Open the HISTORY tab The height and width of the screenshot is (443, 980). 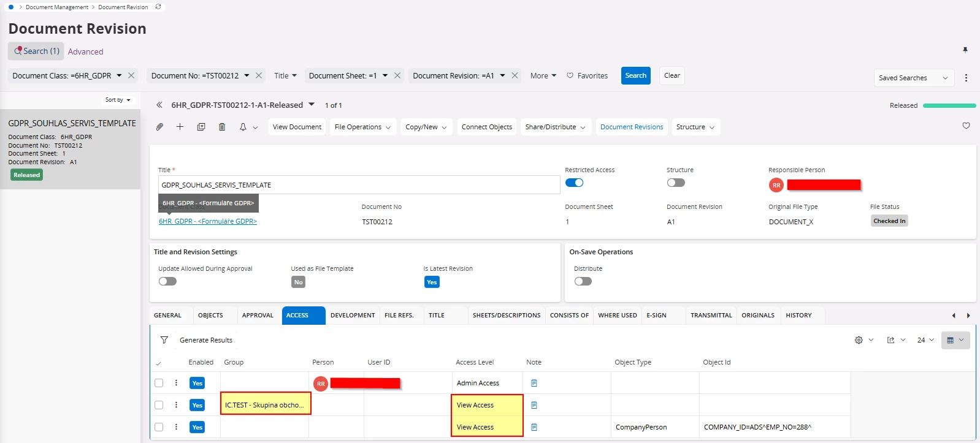[x=798, y=315]
